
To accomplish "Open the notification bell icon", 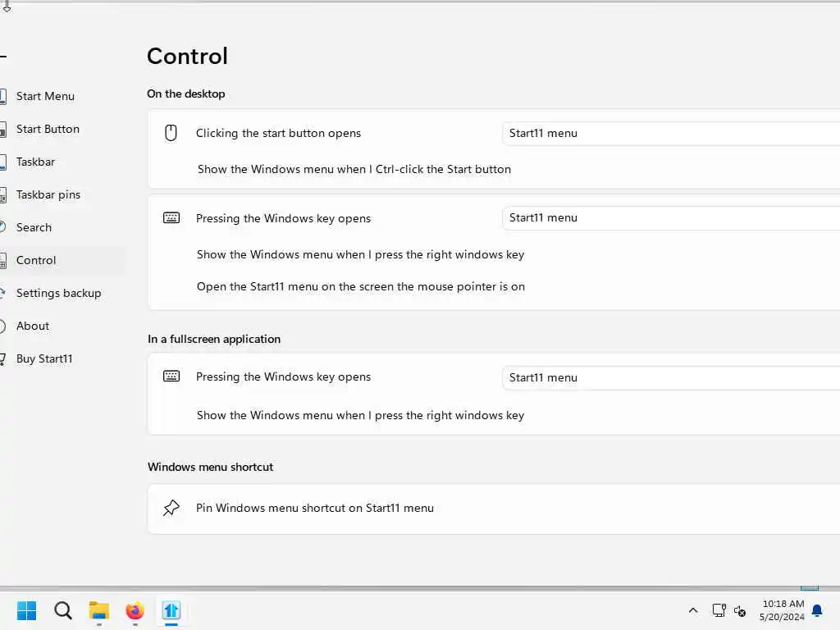I will [817, 610].
